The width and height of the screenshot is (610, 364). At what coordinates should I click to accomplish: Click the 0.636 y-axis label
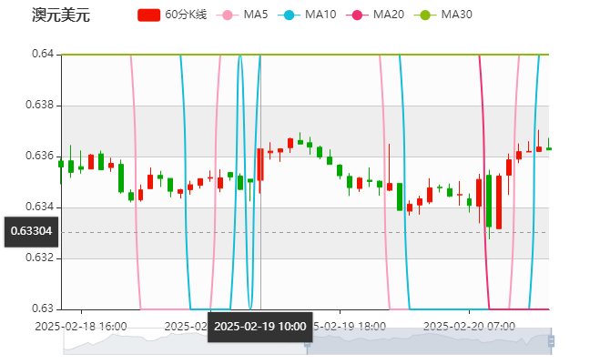point(43,156)
